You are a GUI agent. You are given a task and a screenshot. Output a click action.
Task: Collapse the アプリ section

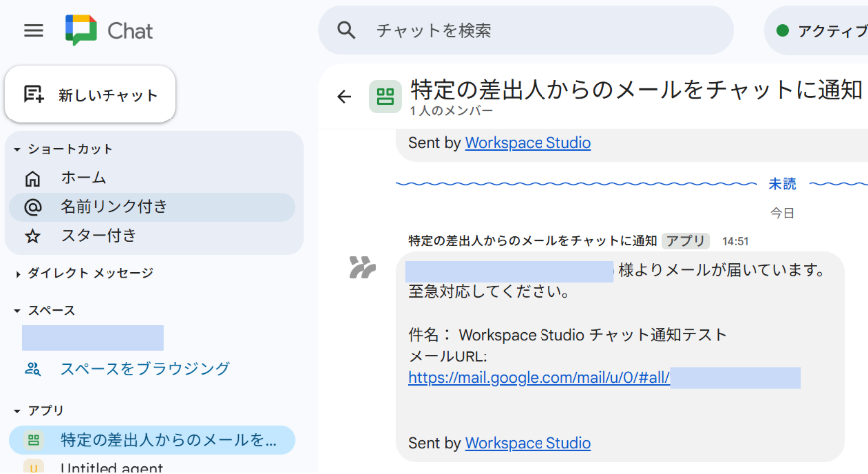pyautogui.click(x=17, y=411)
